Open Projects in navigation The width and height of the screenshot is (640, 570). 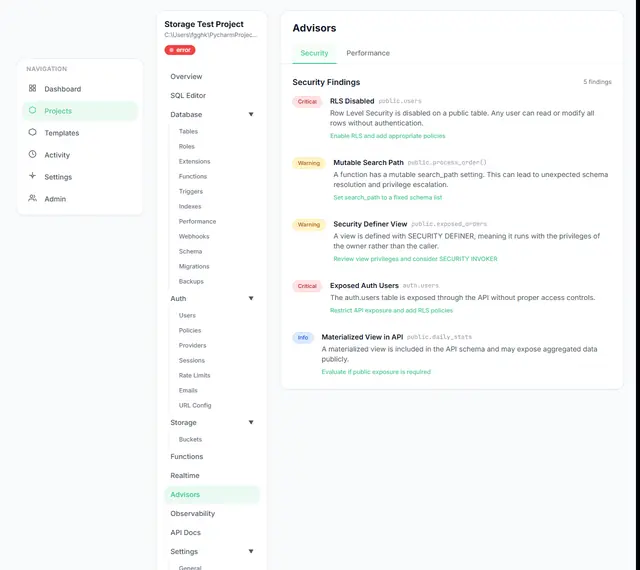[80, 111]
